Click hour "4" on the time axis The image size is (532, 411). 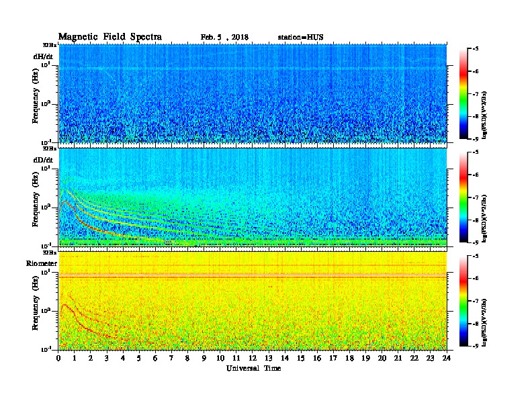coord(123,359)
